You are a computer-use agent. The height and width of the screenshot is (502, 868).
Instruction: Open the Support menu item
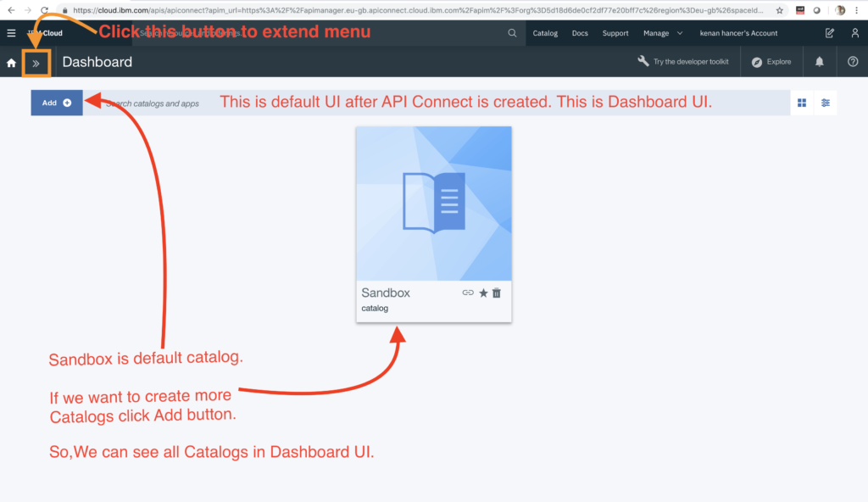pos(615,33)
